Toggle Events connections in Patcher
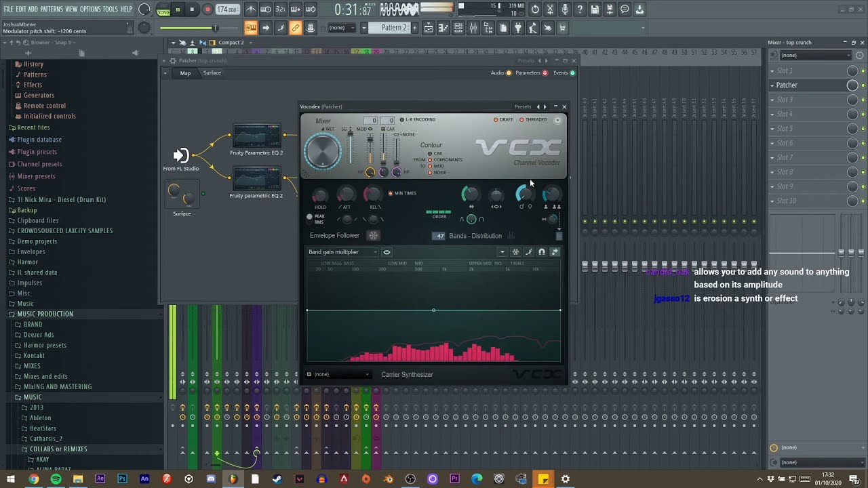Screen dimensions: 868x488 (x=564, y=73)
